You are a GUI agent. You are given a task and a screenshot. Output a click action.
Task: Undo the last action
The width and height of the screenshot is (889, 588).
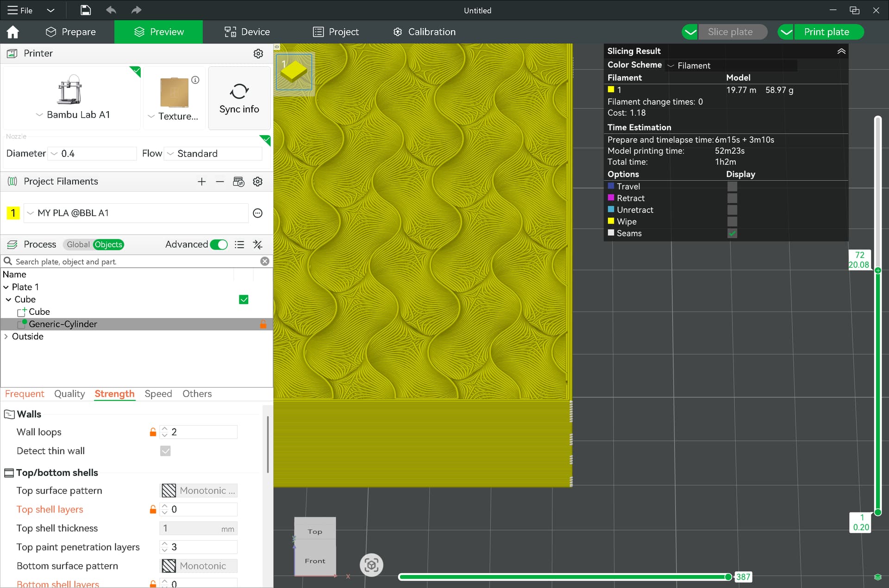(111, 10)
